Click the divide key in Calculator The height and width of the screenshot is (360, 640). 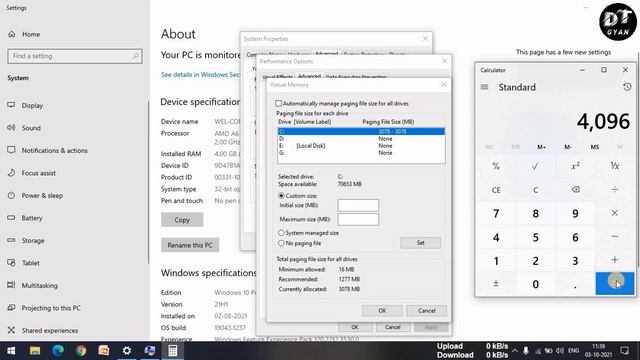[615, 190]
